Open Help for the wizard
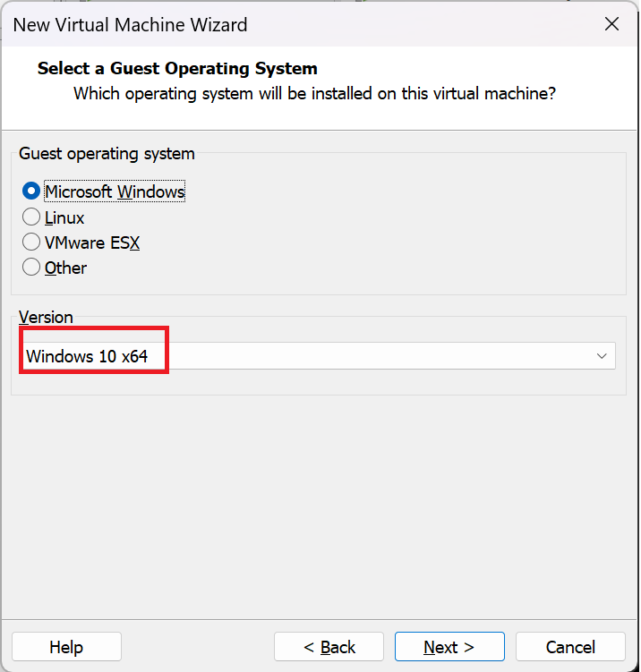 [66, 647]
